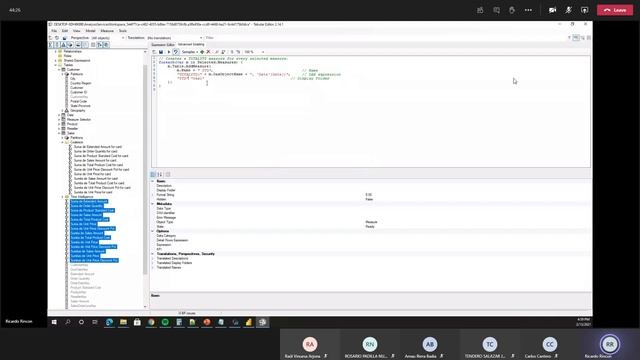Select Carlos Centeno participant avatar
This screenshot has width=640, height=360.
point(549,344)
